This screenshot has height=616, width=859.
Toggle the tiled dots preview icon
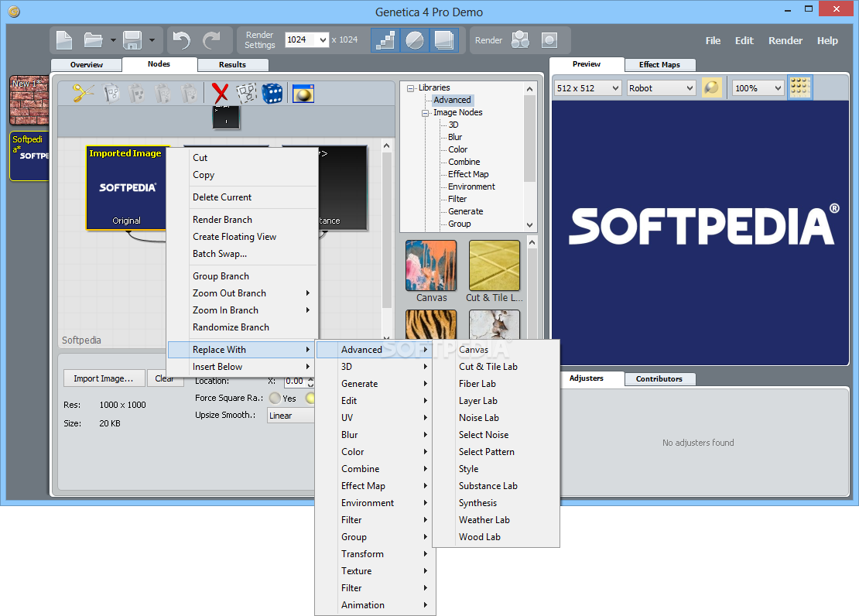click(x=800, y=87)
